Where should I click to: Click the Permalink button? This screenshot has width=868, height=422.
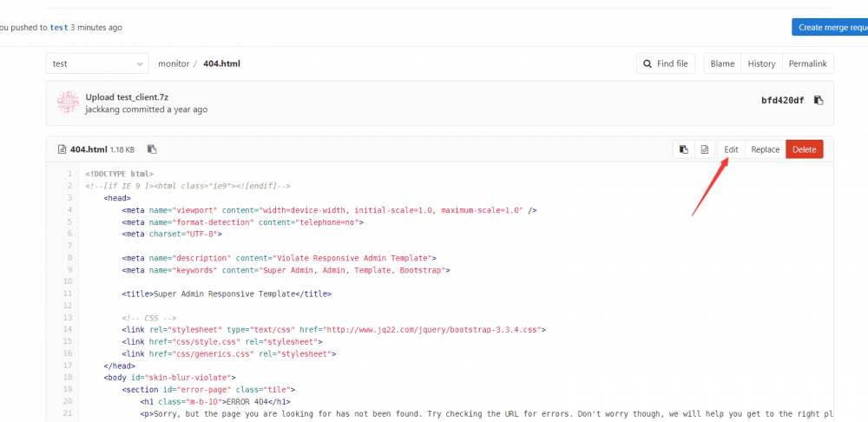tap(808, 63)
